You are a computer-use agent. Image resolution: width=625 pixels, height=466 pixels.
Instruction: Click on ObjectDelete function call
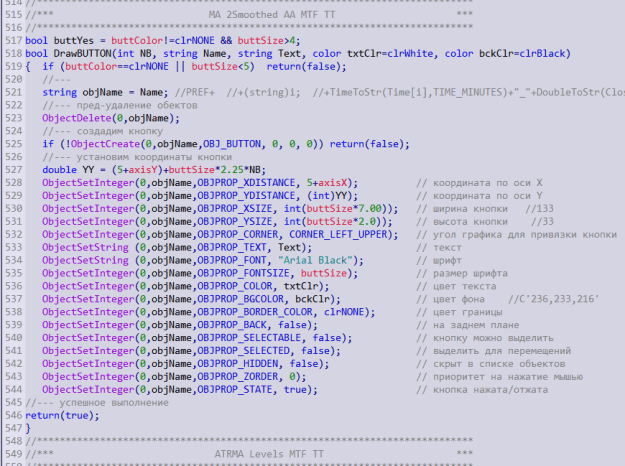coord(77,118)
